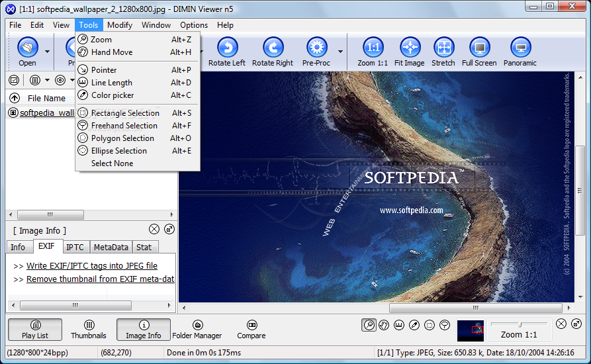The image size is (591, 364).
Task: Choose Polygon Selection from the Tools menu
Action: [138, 138]
